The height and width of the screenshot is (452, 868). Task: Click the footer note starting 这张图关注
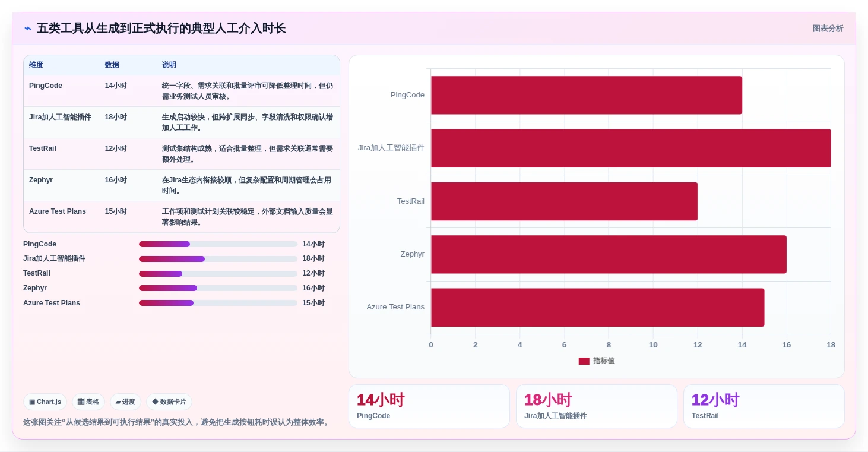[177, 422]
